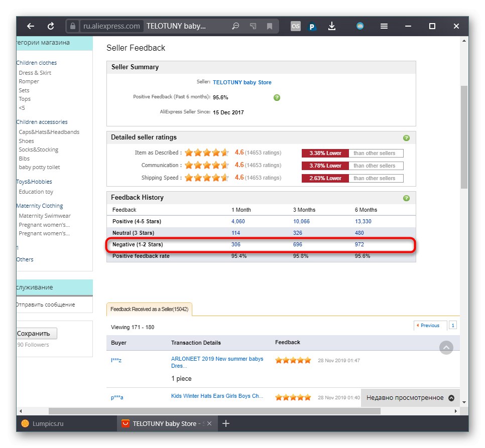Open Maternity Clothing category
This screenshot has height=448, width=485.
[x=40, y=206]
